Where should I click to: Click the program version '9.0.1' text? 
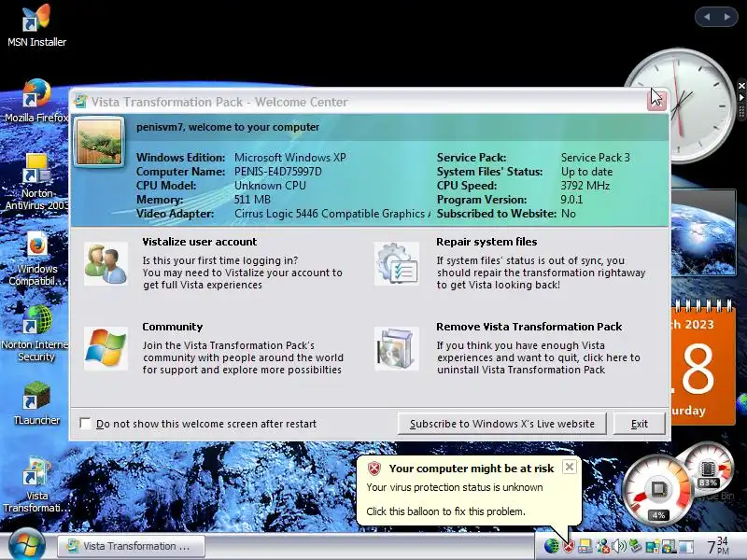click(x=571, y=200)
